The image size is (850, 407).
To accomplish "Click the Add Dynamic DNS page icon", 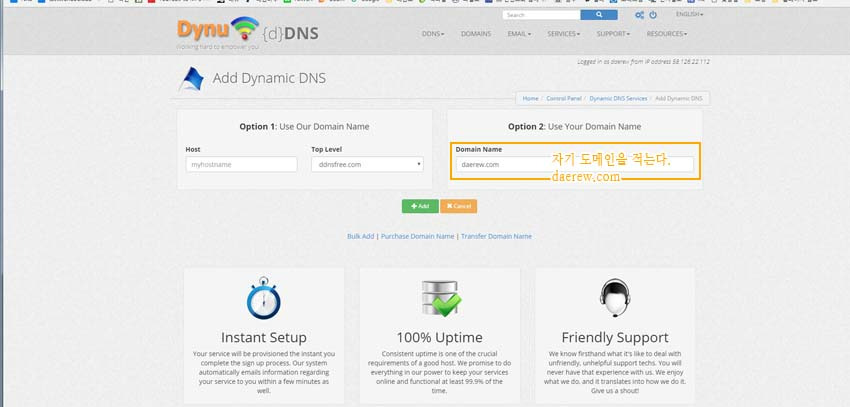I will click(191, 79).
